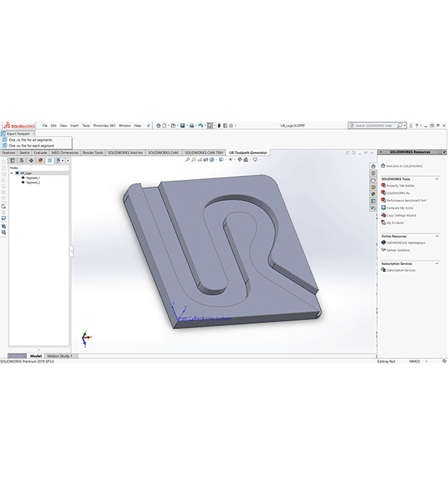The width and height of the screenshot is (448, 485).
Task: Open the MMGS unit system dropdown
Action: [x=426, y=361]
